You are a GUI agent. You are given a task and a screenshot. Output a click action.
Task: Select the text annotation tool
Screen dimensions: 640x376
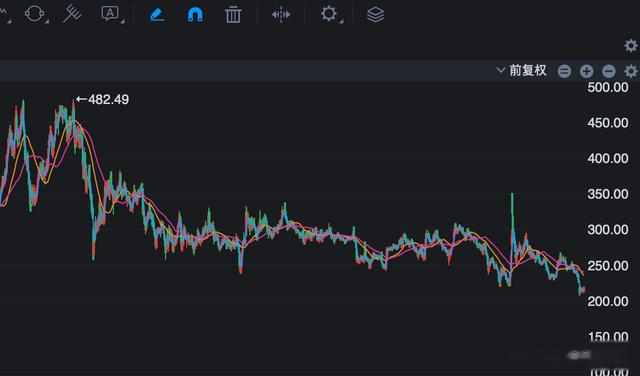point(110,13)
